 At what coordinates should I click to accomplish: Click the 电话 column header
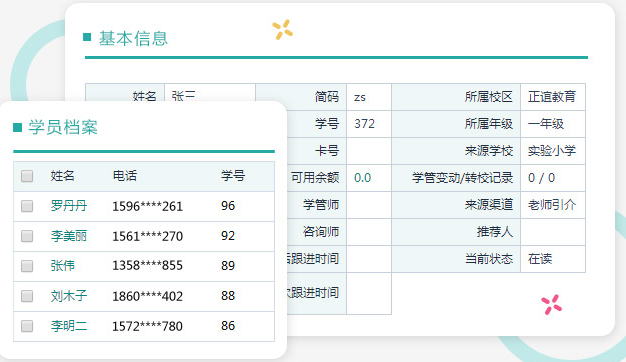[x=125, y=176]
